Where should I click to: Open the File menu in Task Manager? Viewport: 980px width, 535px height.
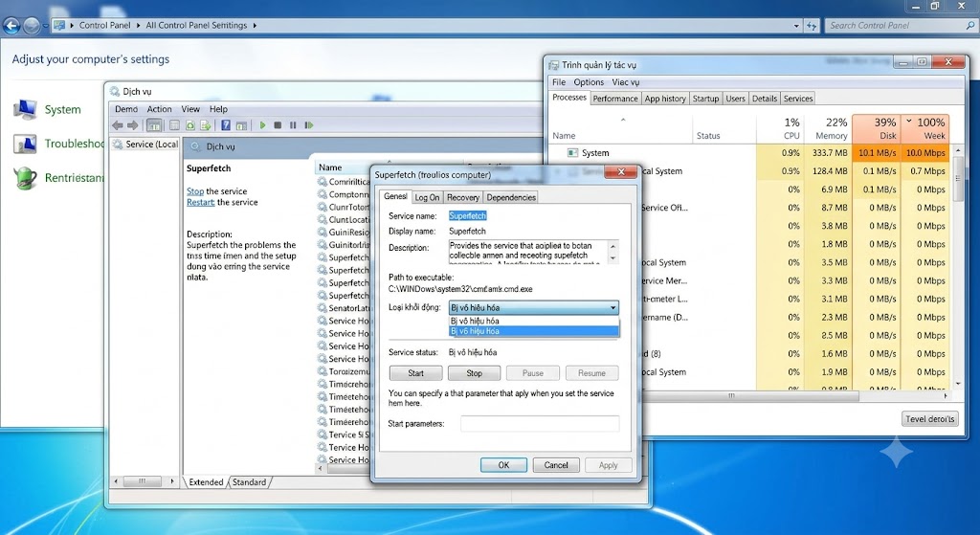pos(559,82)
